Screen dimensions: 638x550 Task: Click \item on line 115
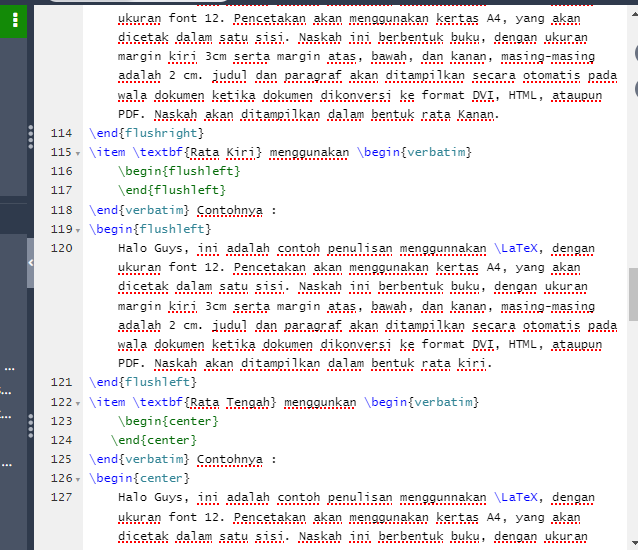tap(107, 152)
